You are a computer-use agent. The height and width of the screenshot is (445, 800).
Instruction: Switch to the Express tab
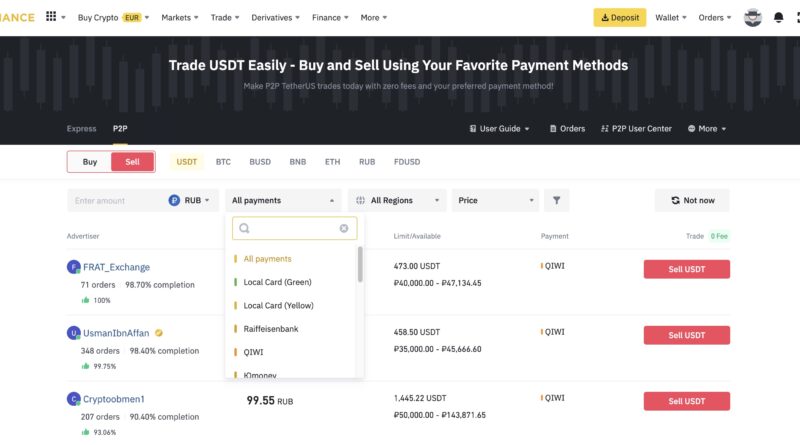[x=81, y=128]
